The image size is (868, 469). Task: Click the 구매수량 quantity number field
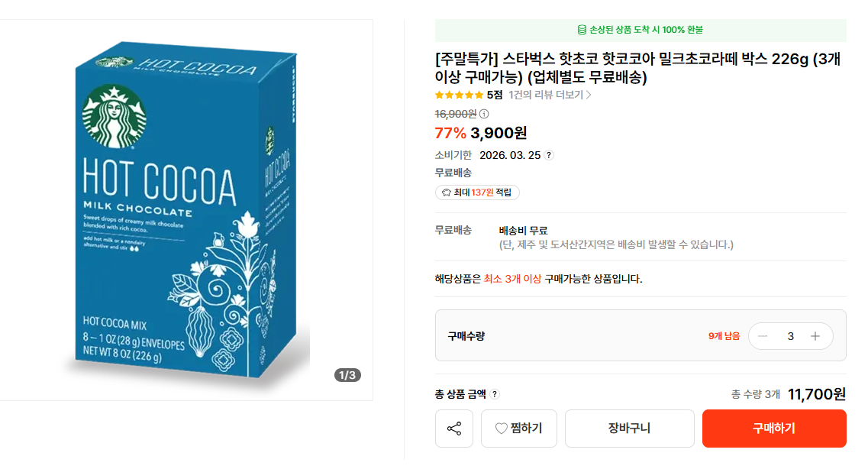[790, 336]
